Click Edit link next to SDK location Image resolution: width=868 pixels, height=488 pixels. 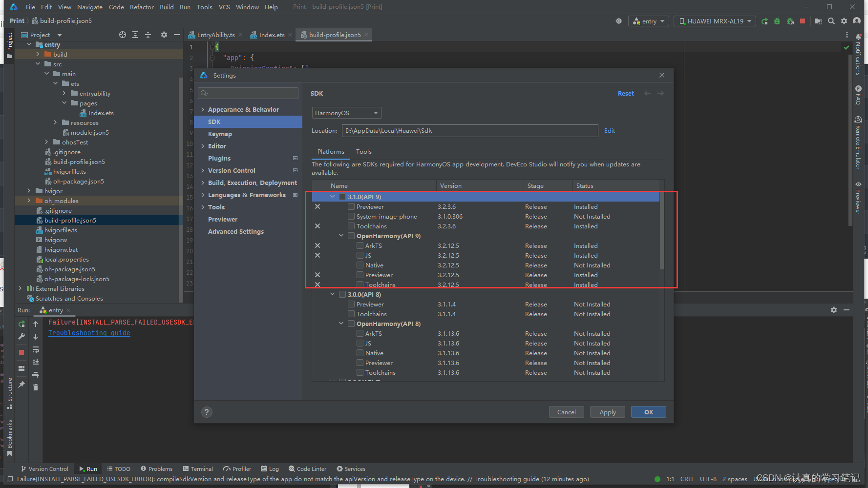[x=610, y=130]
